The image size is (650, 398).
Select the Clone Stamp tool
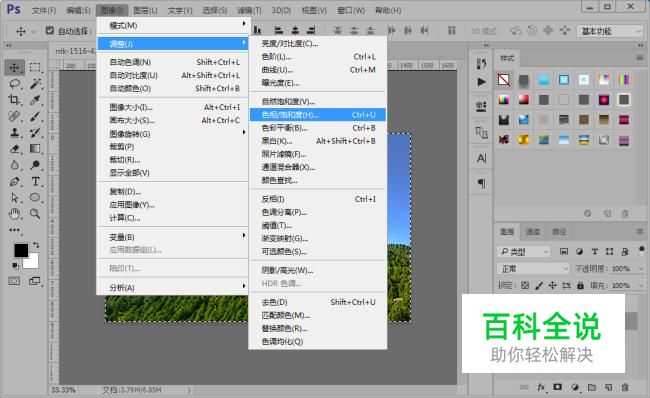(x=15, y=133)
